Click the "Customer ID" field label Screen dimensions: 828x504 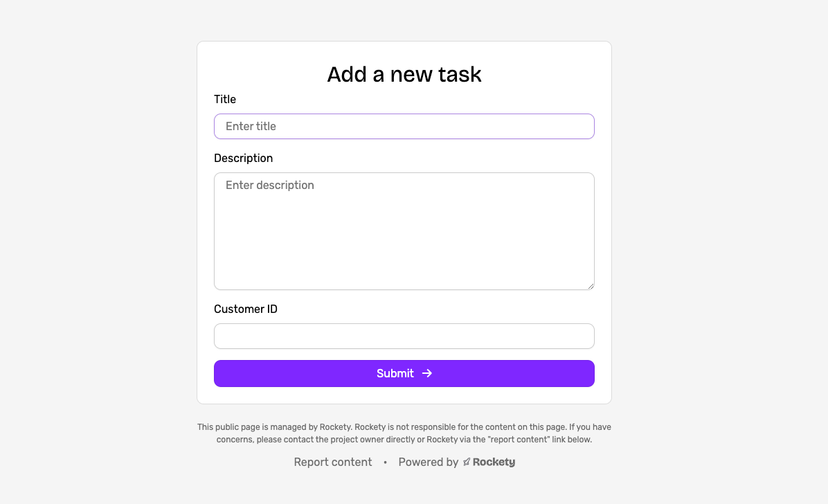(x=245, y=309)
